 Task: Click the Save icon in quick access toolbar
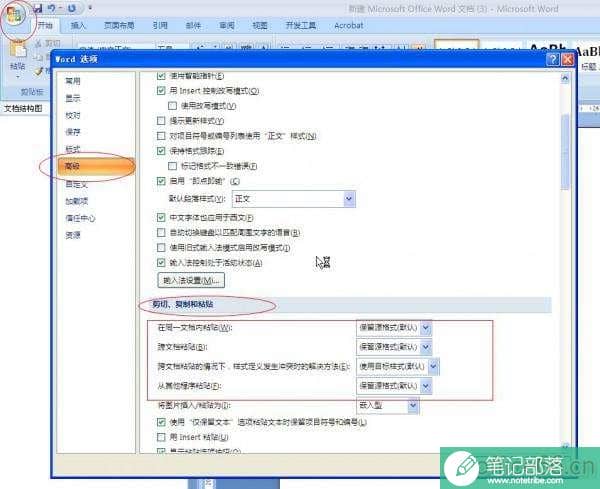pos(38,8)
